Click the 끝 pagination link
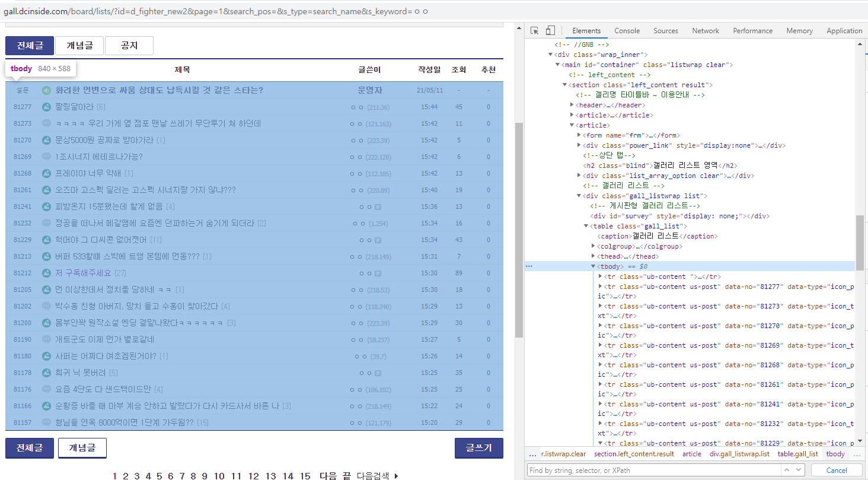Viewport: 868px width, 480px height. (x=346, y=476)
